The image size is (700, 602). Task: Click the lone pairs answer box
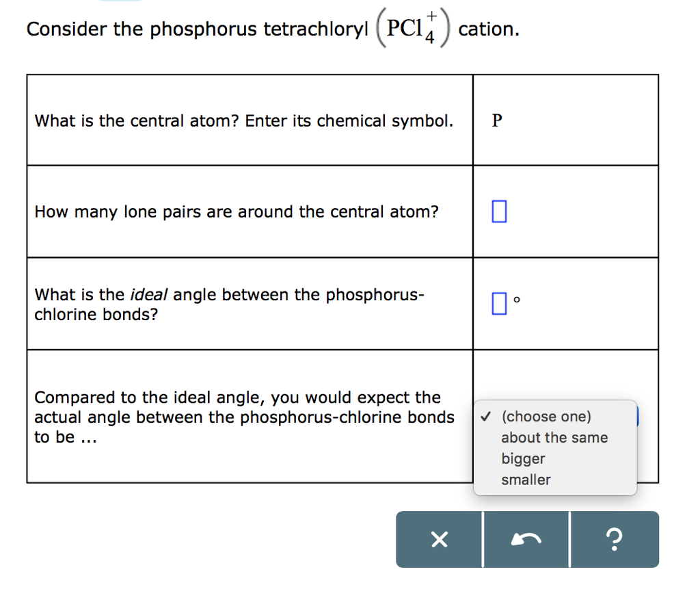tap(498, 211)
